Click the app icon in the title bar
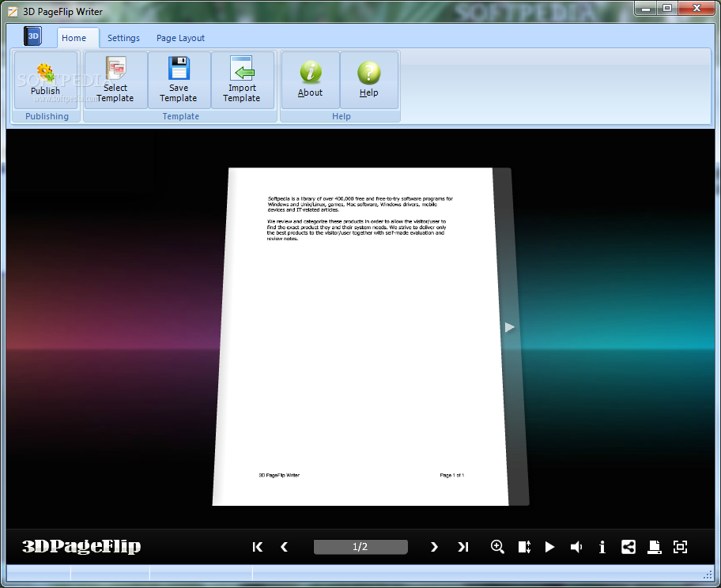 coord(13,12)
